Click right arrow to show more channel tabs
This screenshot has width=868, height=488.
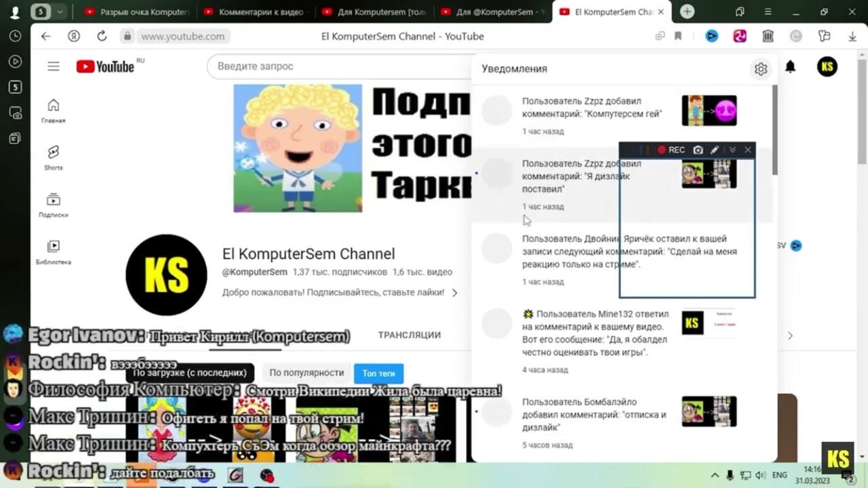click(789, 335)
